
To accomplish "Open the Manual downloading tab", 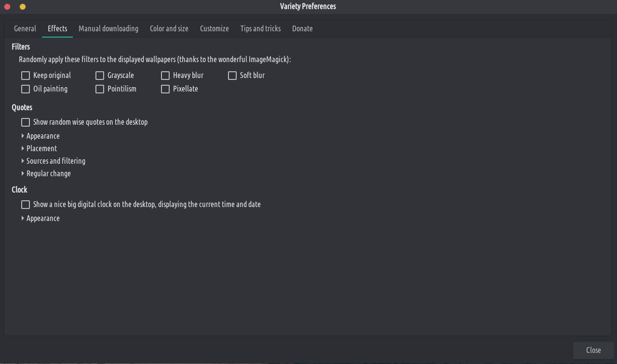I will pos(108,28).
